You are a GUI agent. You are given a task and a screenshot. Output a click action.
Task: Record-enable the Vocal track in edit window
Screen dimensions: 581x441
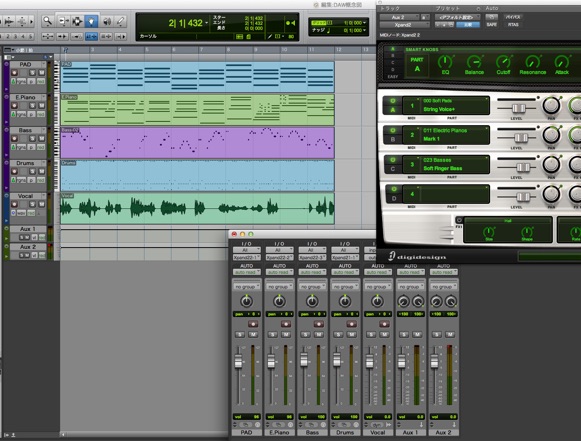(14, 204)
